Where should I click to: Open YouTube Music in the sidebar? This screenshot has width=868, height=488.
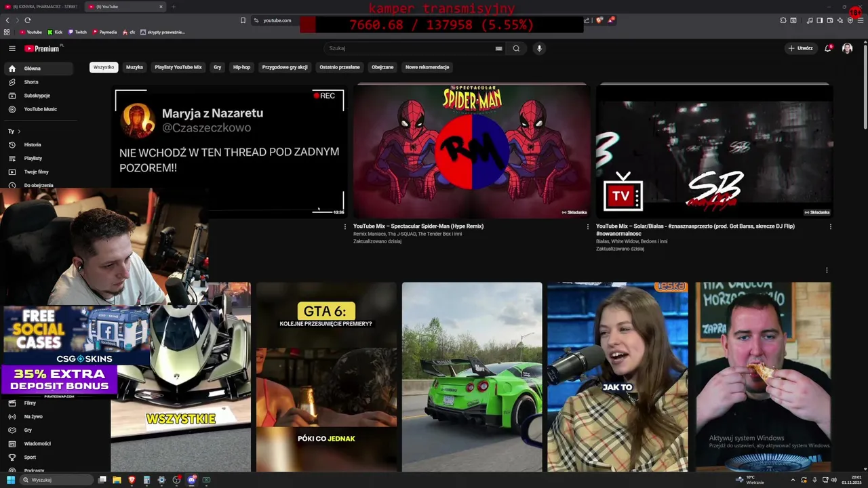click(38, 109)
